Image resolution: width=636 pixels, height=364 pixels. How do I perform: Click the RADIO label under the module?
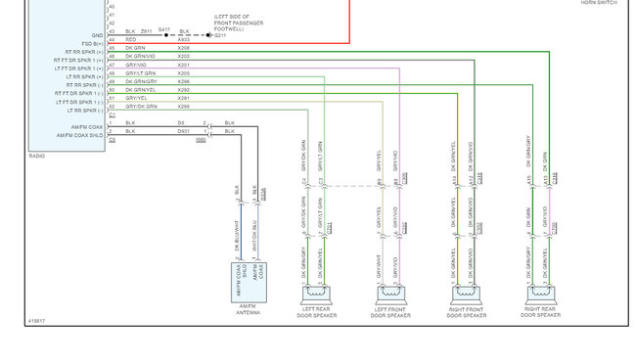[x=37, y=156]
